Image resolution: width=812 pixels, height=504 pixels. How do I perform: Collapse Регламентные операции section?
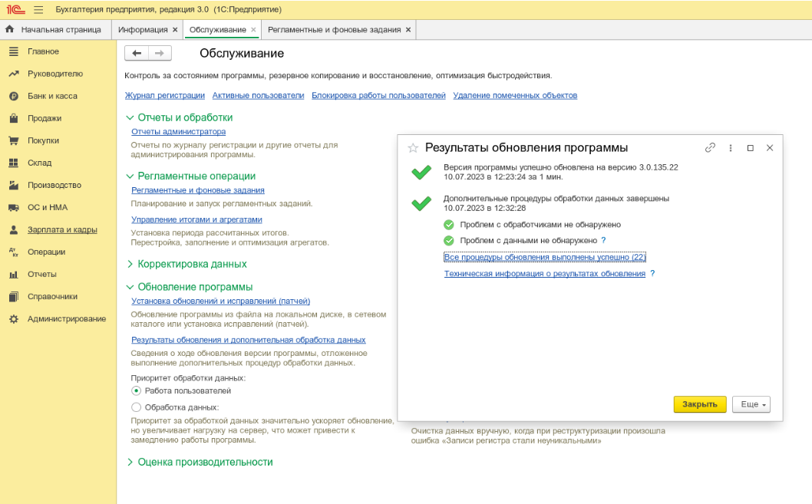130,176
